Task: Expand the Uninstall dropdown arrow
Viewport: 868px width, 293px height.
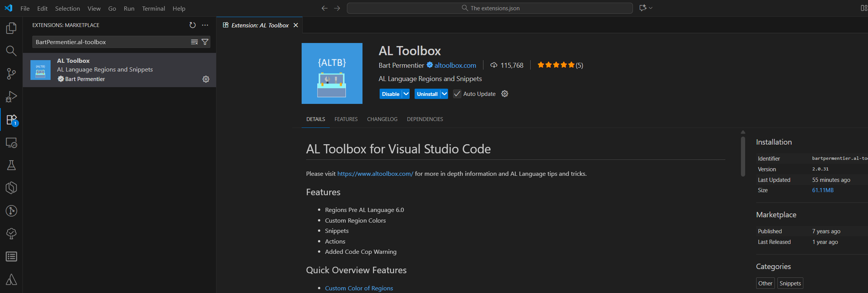Action: [444, 94]
